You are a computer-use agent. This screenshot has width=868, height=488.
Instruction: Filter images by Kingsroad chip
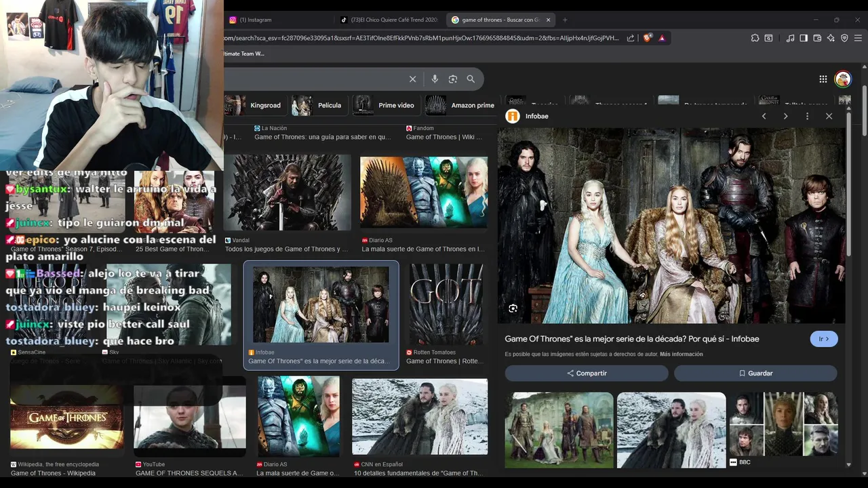(x=254, y=105)
